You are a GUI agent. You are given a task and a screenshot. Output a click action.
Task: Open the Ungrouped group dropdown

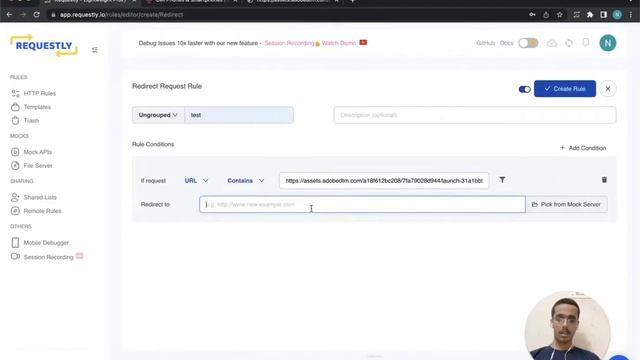(x=158, y=115)
